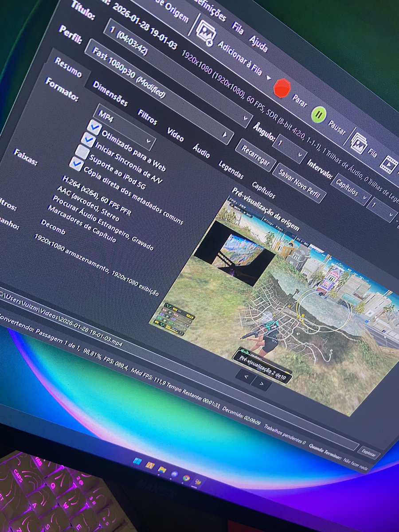This screenshot has width=399, height=532.
Task: Toggle Cópia direta dos metadados comuns
Action: click(76, 164)
